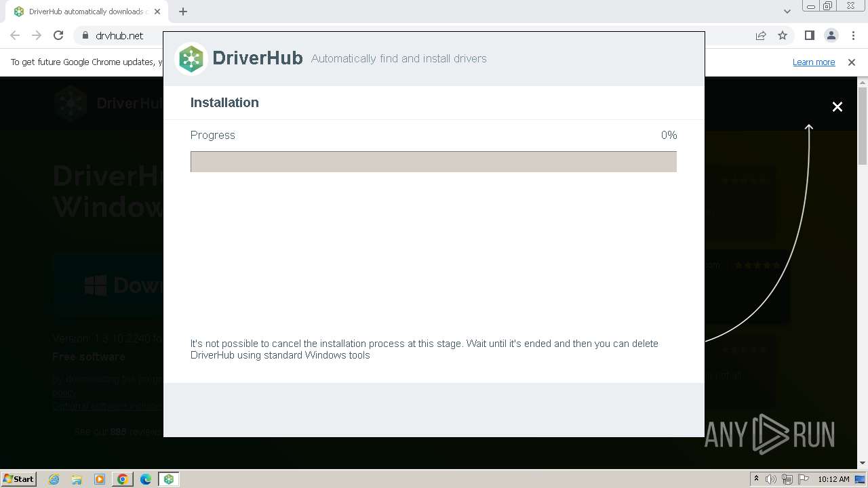Click the 10:12 AM taskbar clock
Screen dimensions: 868x488
[x=833, y=479]
